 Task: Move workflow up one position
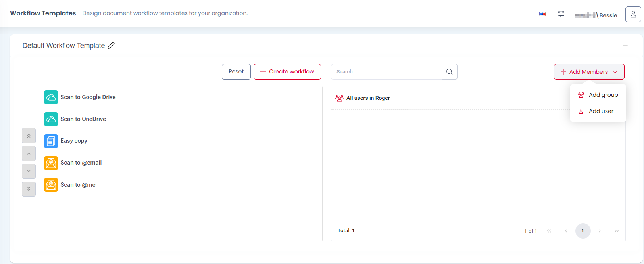pyautogui.click(x=29, y=153)
